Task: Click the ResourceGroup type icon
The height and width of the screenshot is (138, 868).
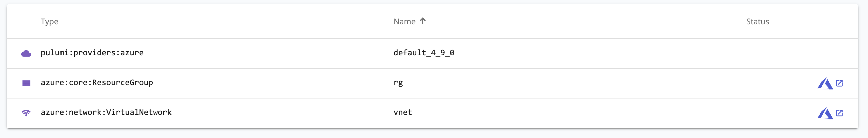Action: pyautogui.click(x=26, y=83)
